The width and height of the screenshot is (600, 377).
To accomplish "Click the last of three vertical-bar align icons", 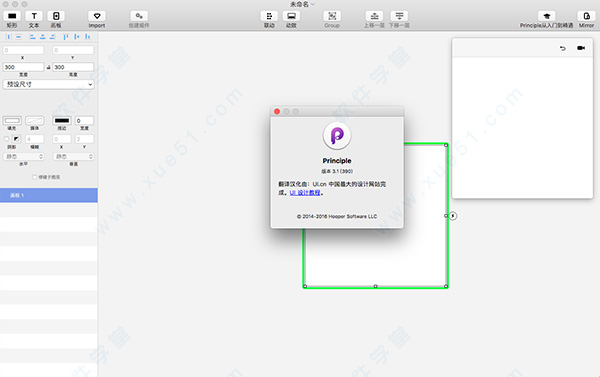I will pyautogui.click(x=88, y=37).
